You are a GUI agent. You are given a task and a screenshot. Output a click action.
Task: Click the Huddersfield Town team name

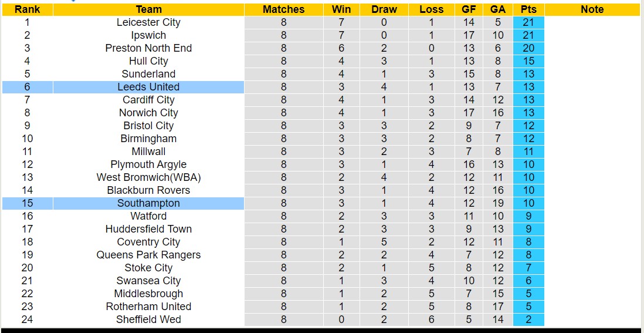(x=148, y=229)
